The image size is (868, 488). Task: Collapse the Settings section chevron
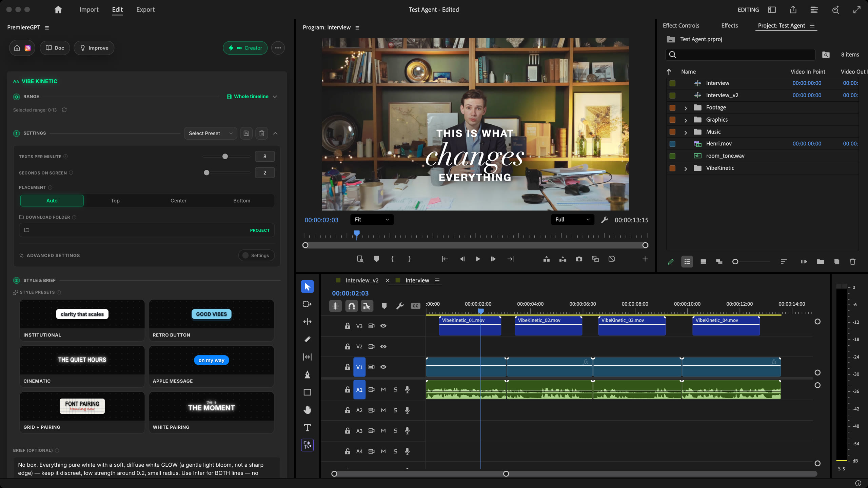[x=275, y=133]
